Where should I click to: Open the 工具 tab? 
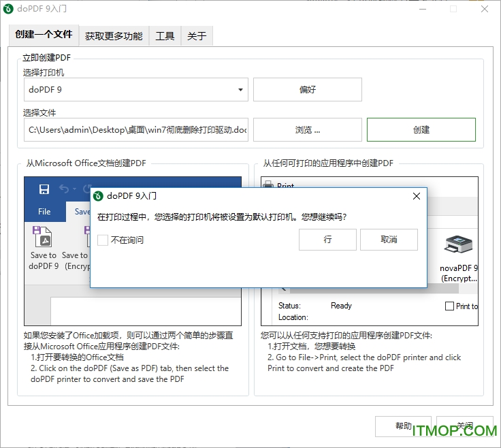(165, 36)
